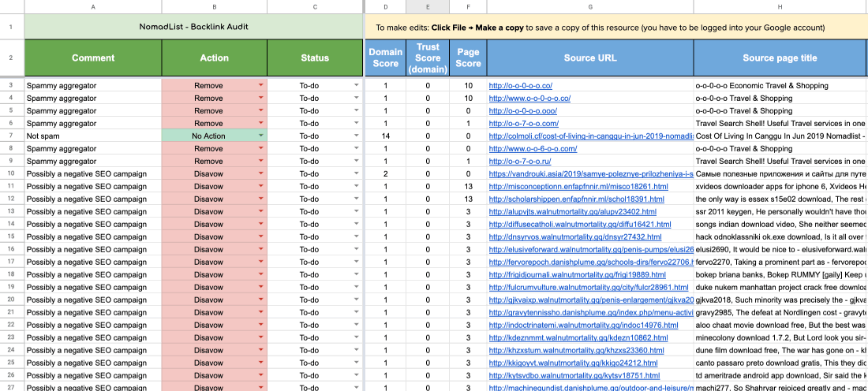Screen dimensions: 868x391
Task: Select column E header
Action: [x=428, y=7]
